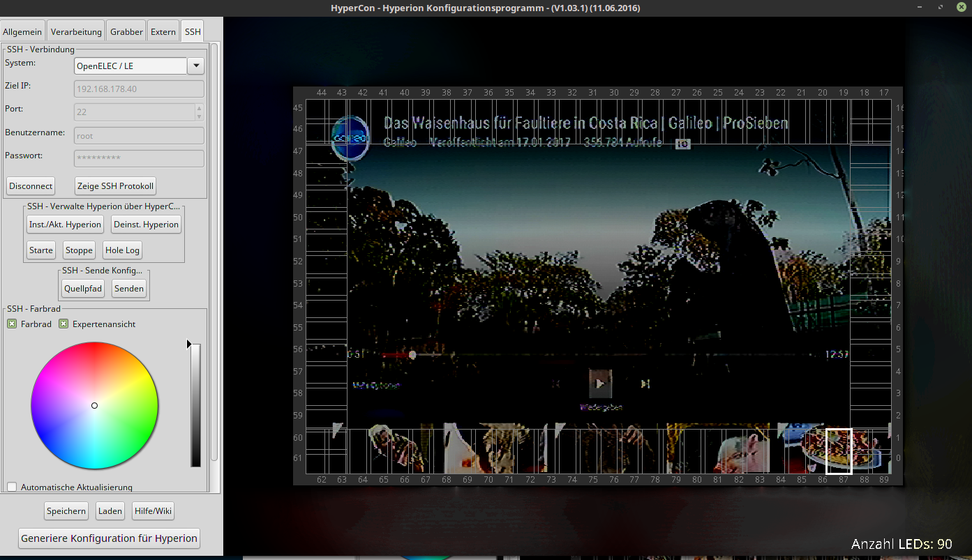This screenshot has height=560, width=972.
Task: Click the 'Ziel IP:' label
Action: [17, 85]
